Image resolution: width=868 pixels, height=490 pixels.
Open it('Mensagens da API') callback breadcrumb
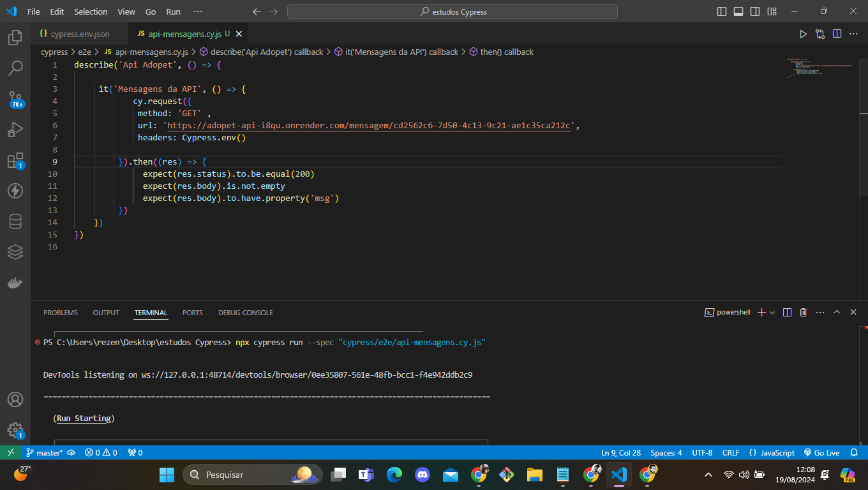(x=396, y=52)
